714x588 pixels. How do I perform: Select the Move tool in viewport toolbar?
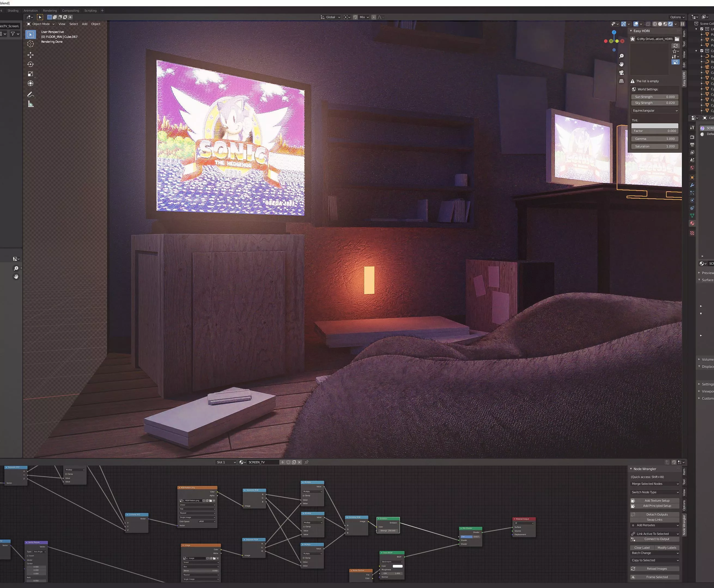pyautogui.click(x=31, y=55)
